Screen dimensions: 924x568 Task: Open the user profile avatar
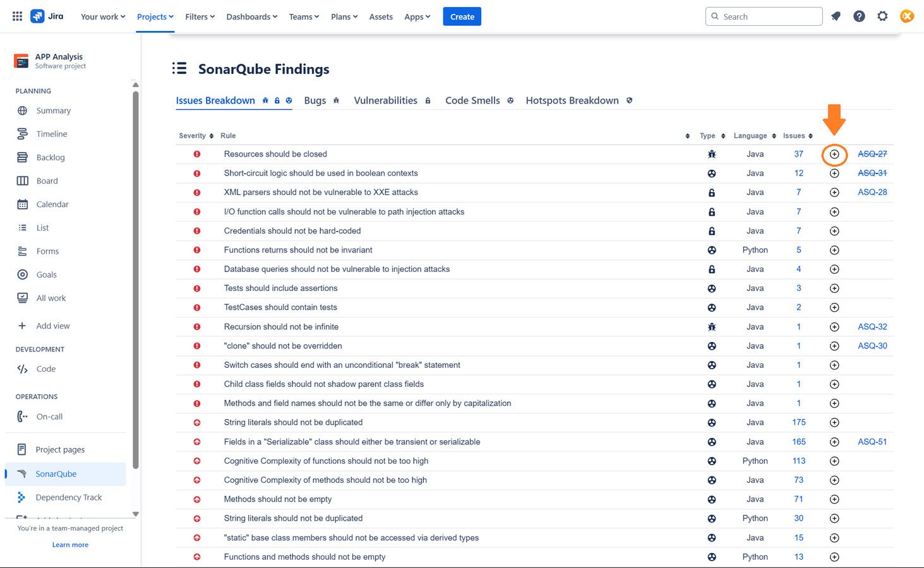(x=907, y=16)
